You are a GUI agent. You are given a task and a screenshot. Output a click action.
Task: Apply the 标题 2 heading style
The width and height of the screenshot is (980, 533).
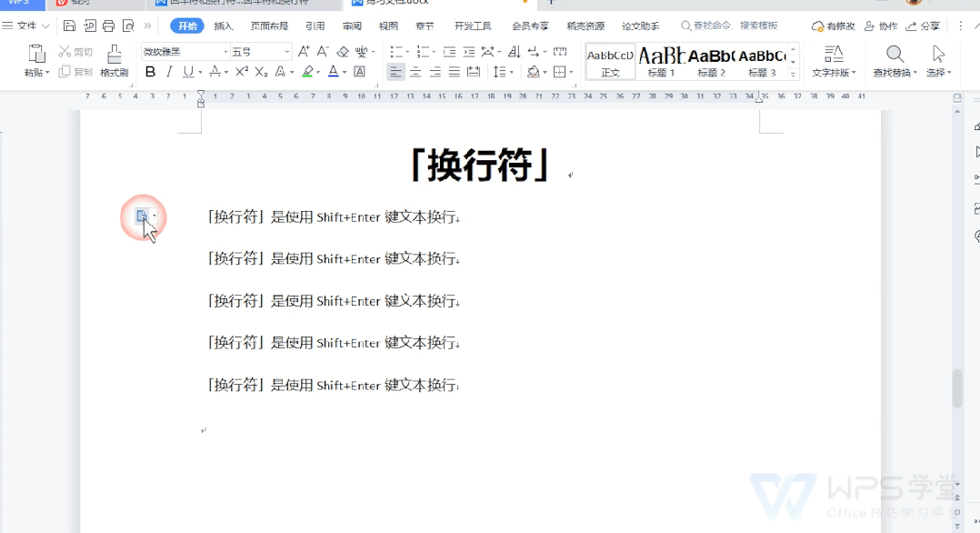[x=711, y=61]
